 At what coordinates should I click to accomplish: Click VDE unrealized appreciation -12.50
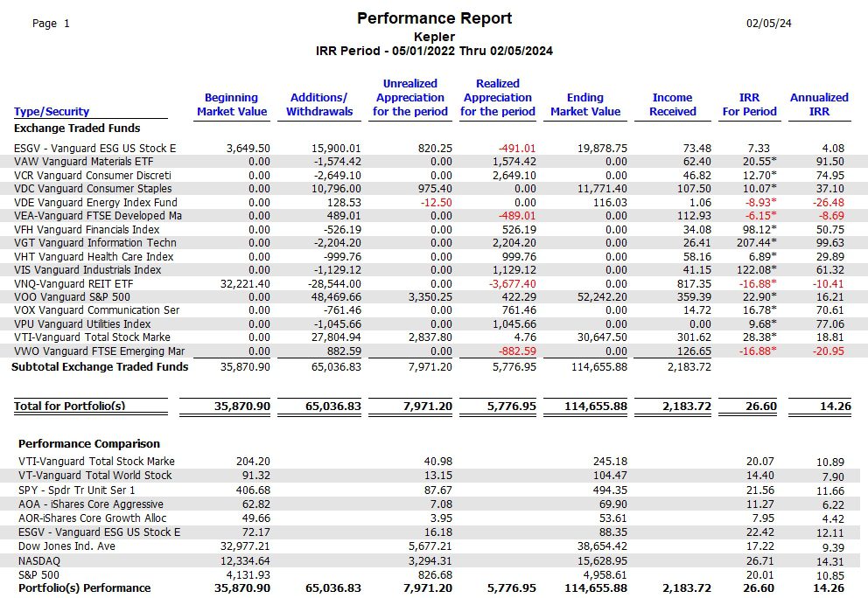[437, 203]
